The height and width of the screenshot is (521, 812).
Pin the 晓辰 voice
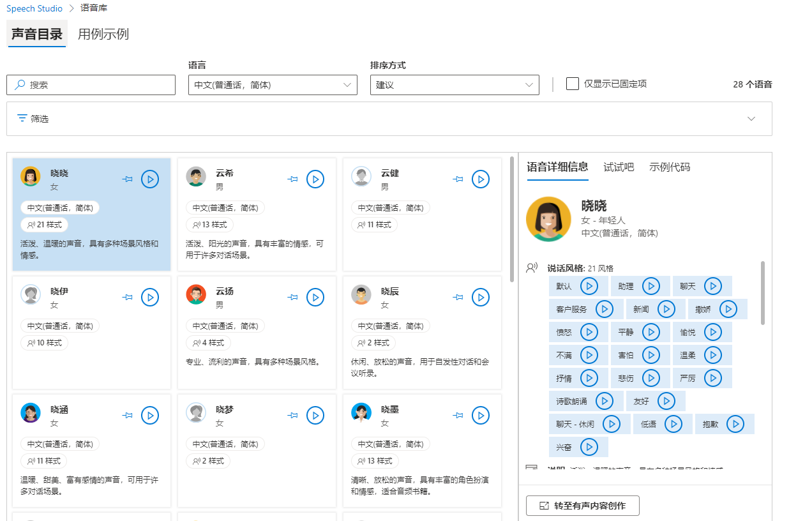[458, 298]
